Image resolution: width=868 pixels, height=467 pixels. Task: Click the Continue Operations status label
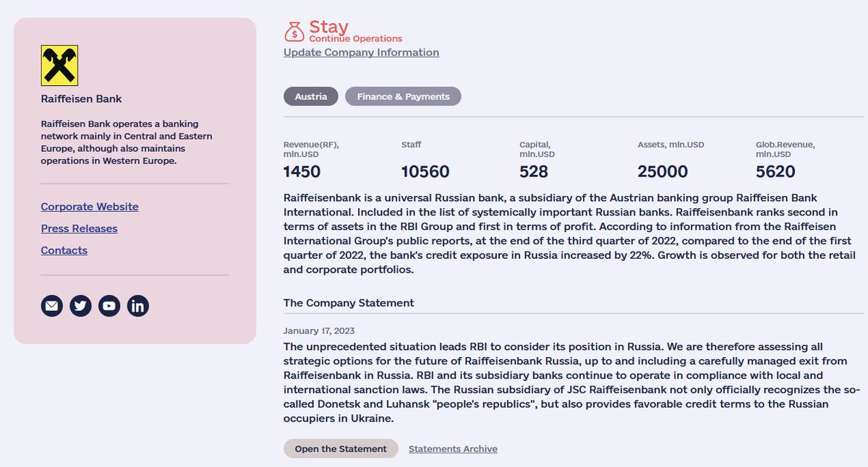356,39
